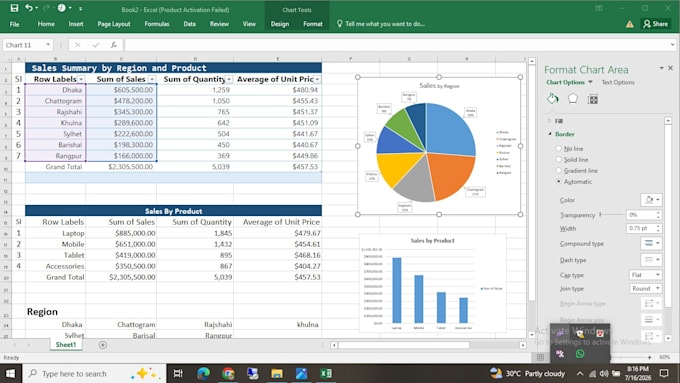Switch to the Insert ribbon tab
Screen dimensions: 680x383
point(76,24)
